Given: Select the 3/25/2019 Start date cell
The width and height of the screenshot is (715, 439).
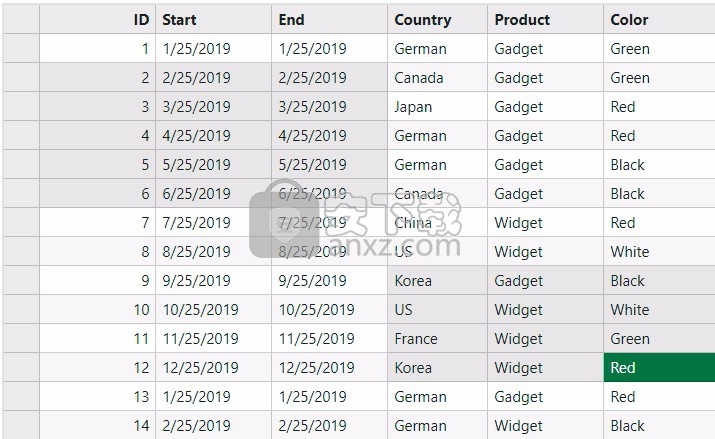Looking at the screenshot, I should (x=213, y=107).
